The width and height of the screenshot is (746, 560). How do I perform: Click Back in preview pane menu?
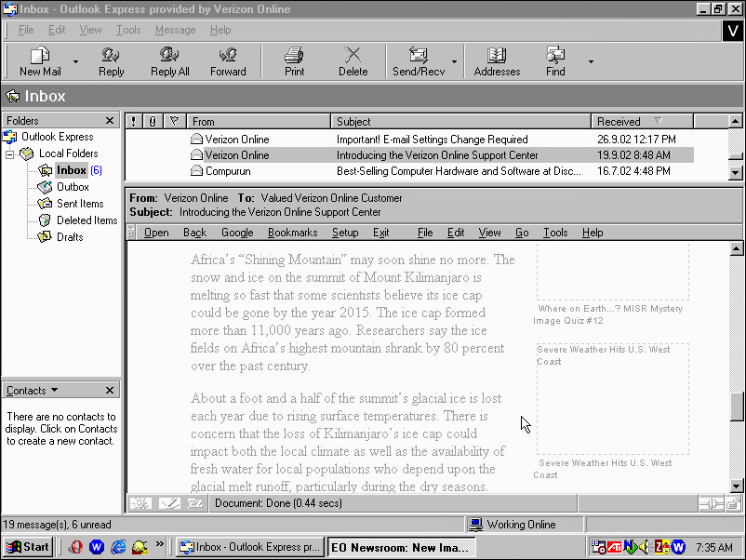click(x=194, y=233)
